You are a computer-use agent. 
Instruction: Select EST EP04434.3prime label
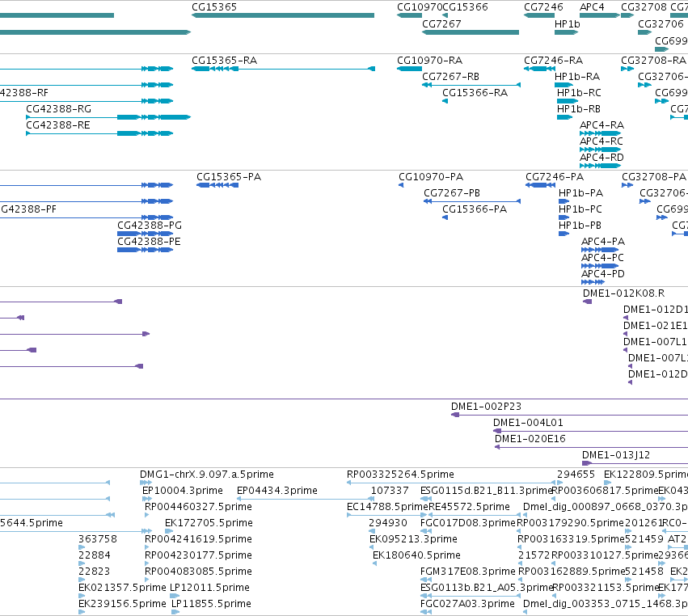[x=277, y=491]
